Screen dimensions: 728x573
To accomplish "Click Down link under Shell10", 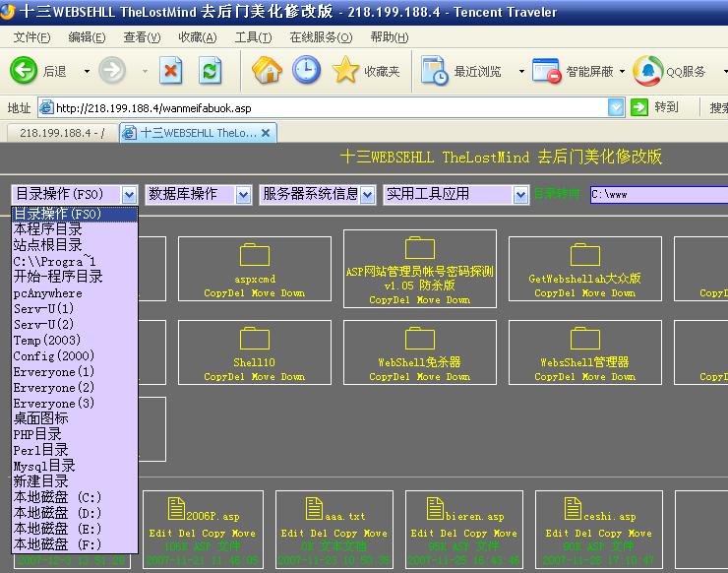I will 292,377.
